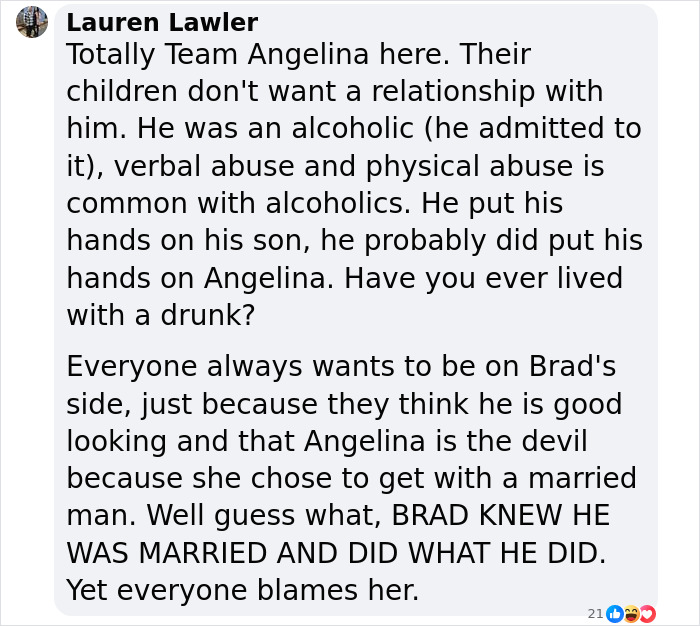Click the Haha laughing reaction emoji
This screenshot has width=700, height=626.
click(631, 613)
